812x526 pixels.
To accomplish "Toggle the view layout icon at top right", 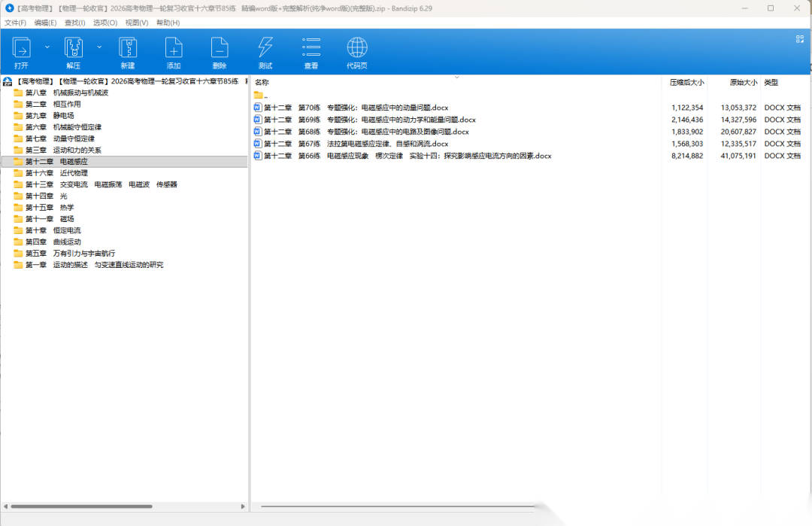I will point(799,39).
